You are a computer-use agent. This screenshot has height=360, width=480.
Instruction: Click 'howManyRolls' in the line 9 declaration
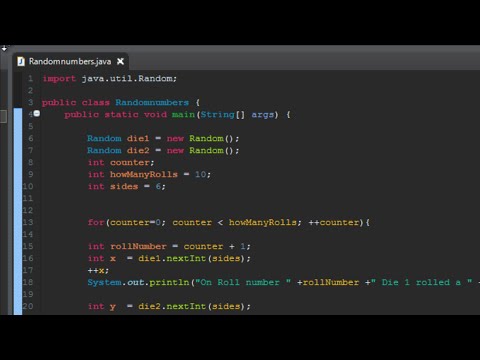click(144, 174)
